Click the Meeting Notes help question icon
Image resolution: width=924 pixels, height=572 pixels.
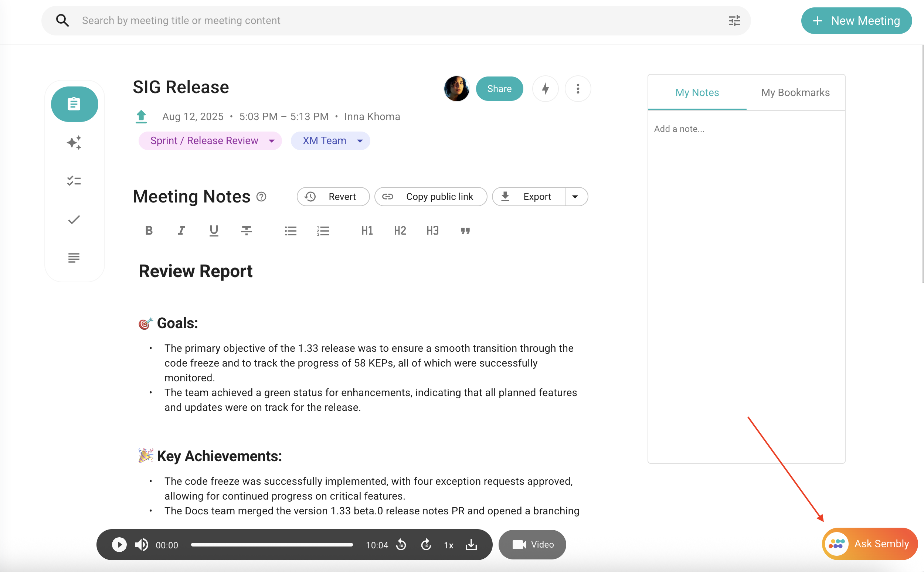[261, 197]
